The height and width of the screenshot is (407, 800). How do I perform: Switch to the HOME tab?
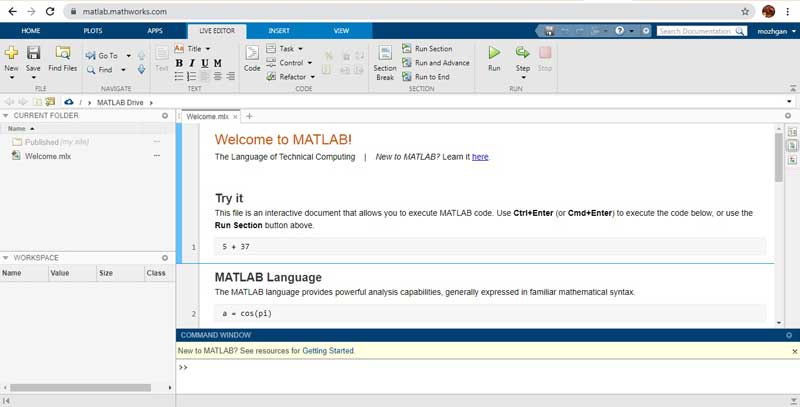click(x=31, y=31)
